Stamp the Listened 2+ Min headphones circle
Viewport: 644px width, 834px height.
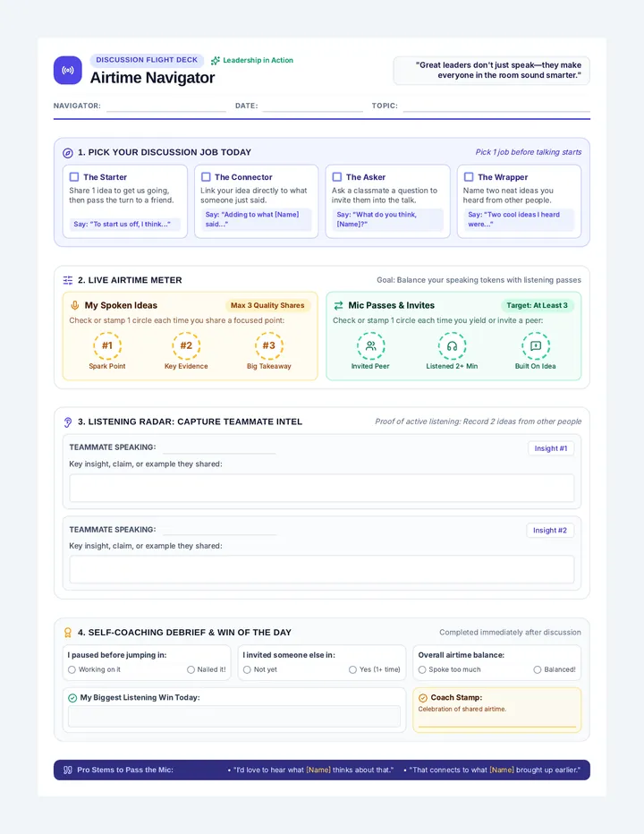coord(452,345)
